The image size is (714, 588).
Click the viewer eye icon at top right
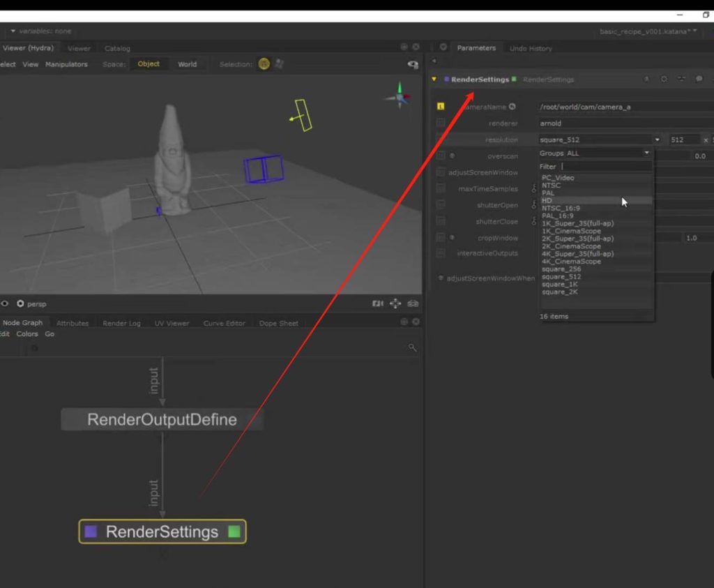(x=412, y=64)
